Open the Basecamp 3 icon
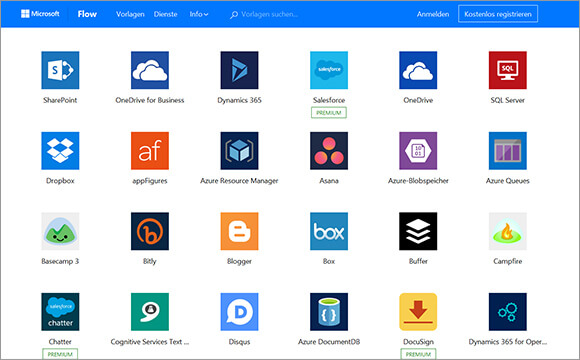This screenshot has height=360, width=580. coord(60,231)
